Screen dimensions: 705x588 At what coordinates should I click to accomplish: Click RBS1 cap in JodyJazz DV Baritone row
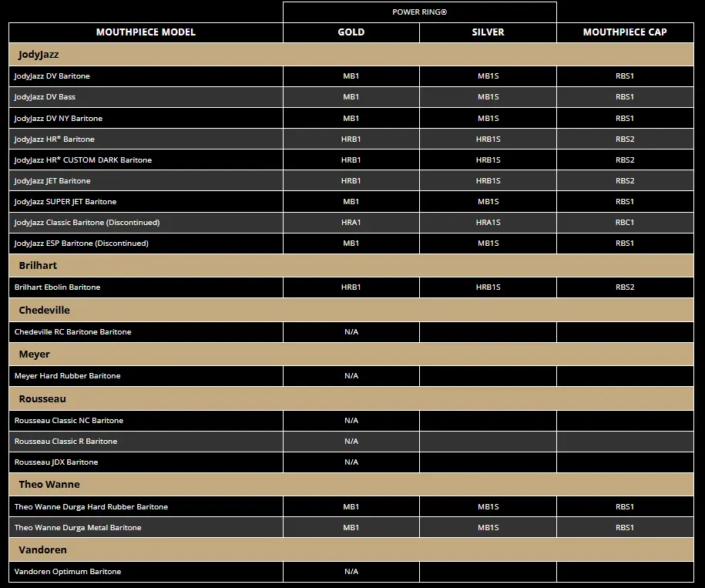[625, 76]
